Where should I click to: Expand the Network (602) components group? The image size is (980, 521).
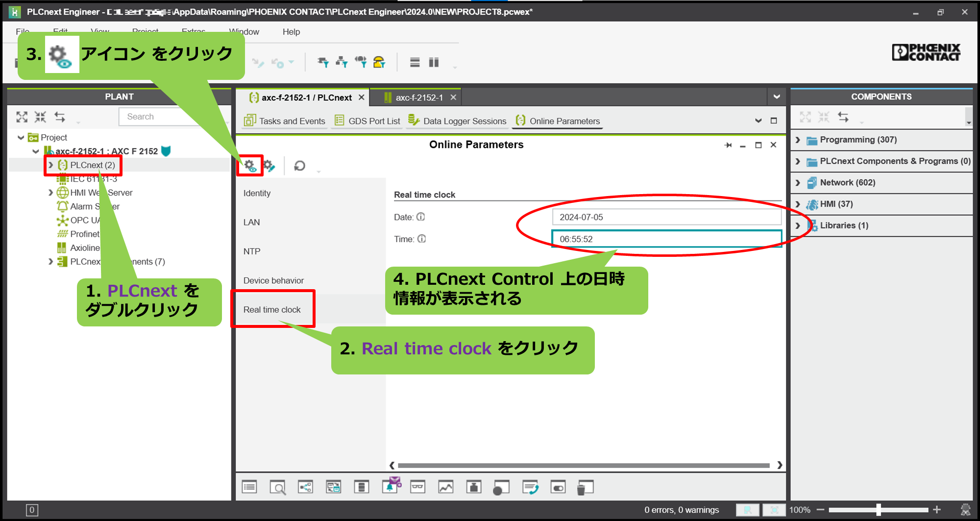[798, 183]
